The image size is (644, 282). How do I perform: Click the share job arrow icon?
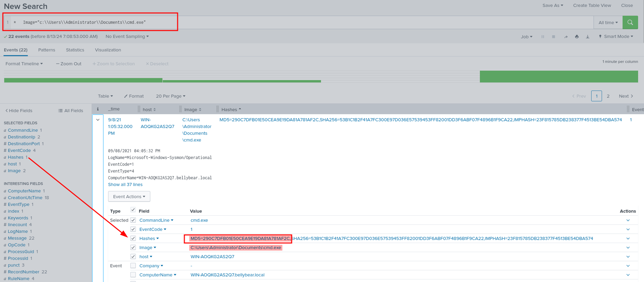pyautogui.click(x=566, y=37)
